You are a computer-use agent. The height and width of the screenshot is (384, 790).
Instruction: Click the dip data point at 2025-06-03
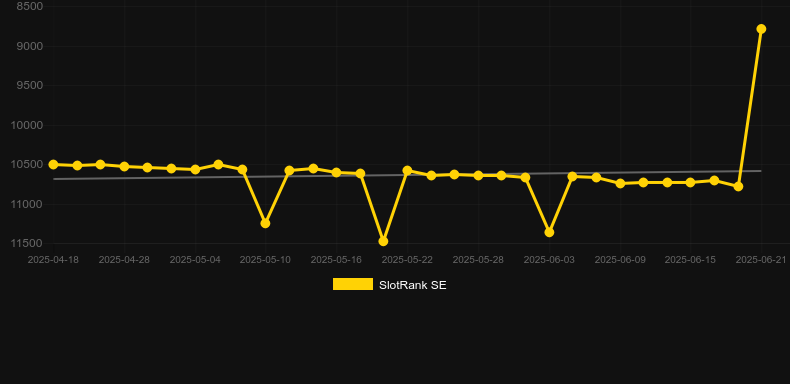coord(549,232)
